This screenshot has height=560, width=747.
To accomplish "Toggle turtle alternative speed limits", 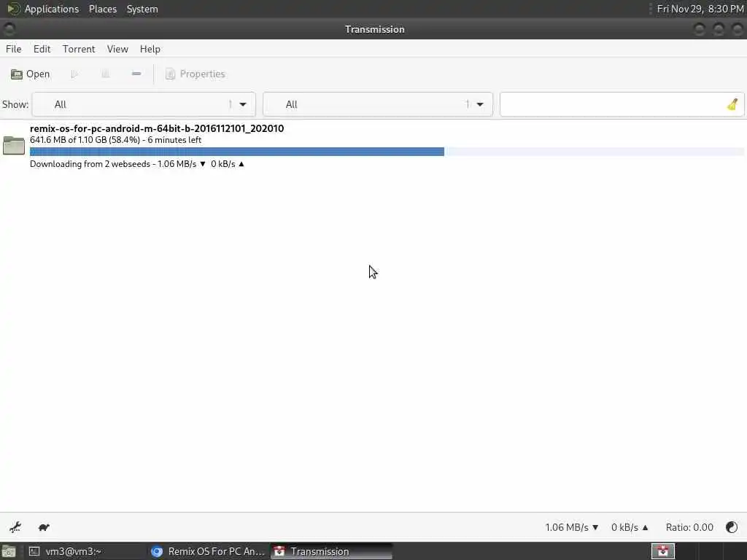I will pos(44,527).
